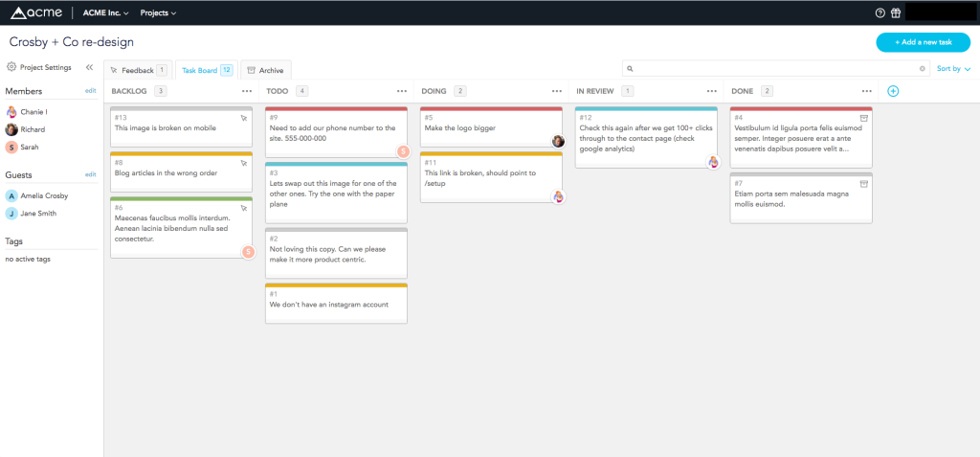Click guest name Jane Smith
This screenshot has width=980, height=457.
pyautogui.click(x=38, y=214)
